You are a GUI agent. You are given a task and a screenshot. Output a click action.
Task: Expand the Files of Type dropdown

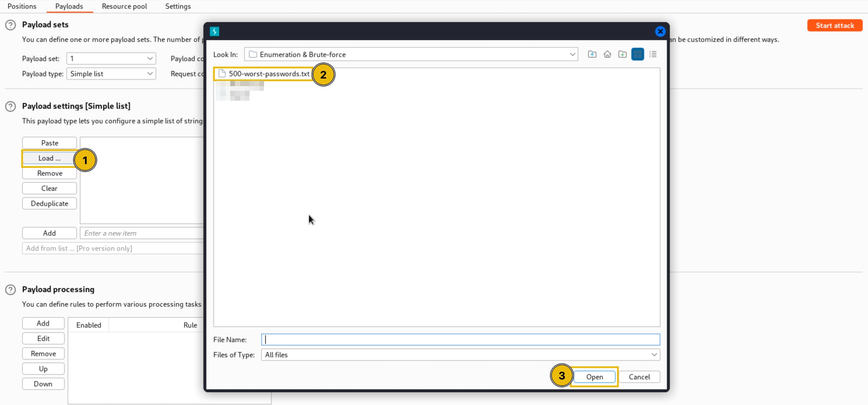coord(654,355)
